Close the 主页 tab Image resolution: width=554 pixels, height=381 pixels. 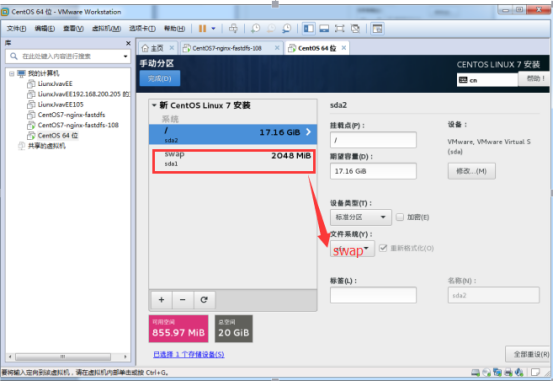[x=172, y=48]
